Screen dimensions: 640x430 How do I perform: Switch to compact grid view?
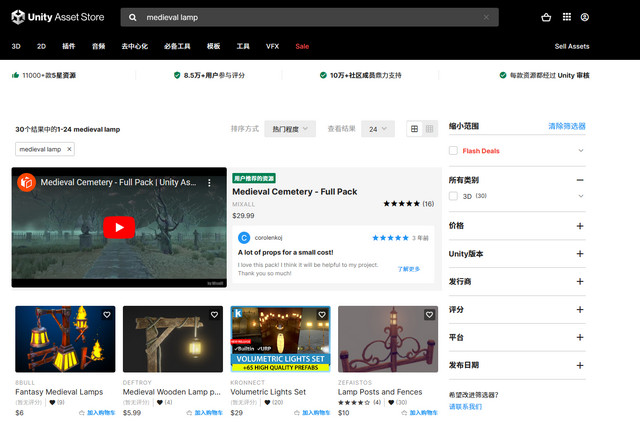(x=429, y=129)
